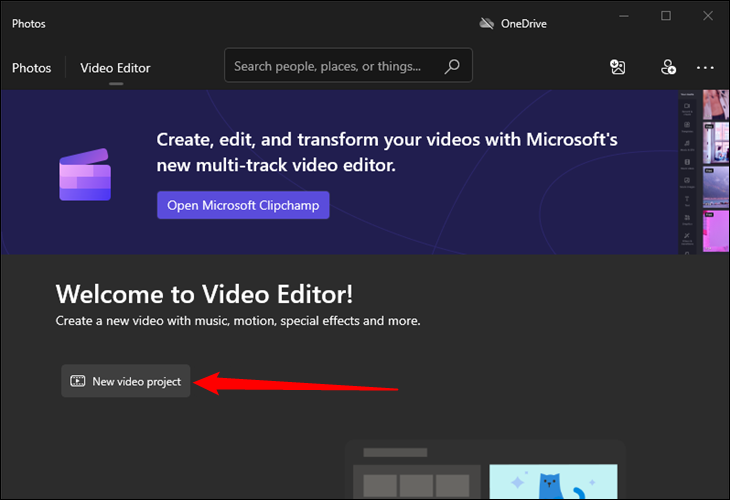This screenshot has width=730, height=500.
Task: Maximize the Photos window
Action: pyautogui.click(x=666, y=16)
